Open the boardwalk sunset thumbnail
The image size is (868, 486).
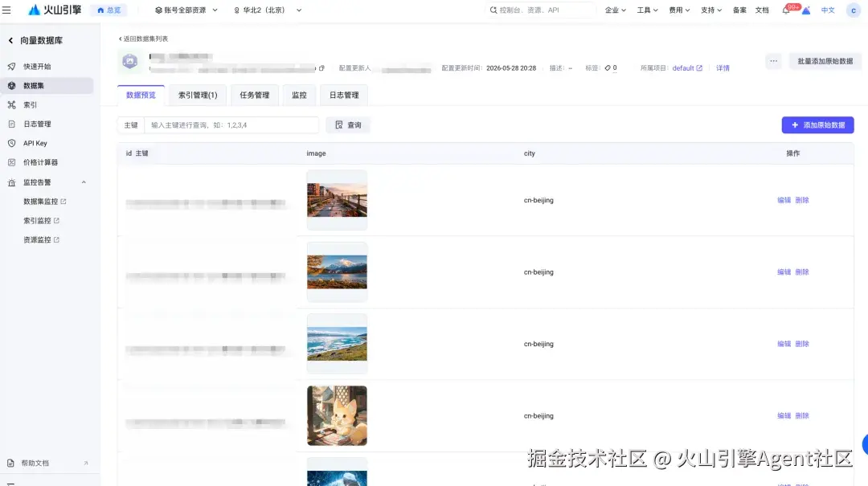tap(337, 200)
